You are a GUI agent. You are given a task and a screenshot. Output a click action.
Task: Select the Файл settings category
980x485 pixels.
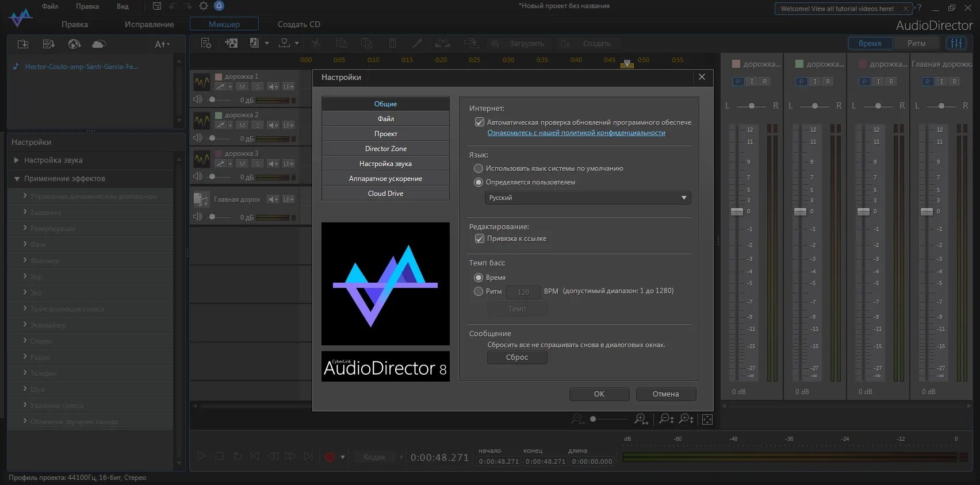[x=385, y=119]
